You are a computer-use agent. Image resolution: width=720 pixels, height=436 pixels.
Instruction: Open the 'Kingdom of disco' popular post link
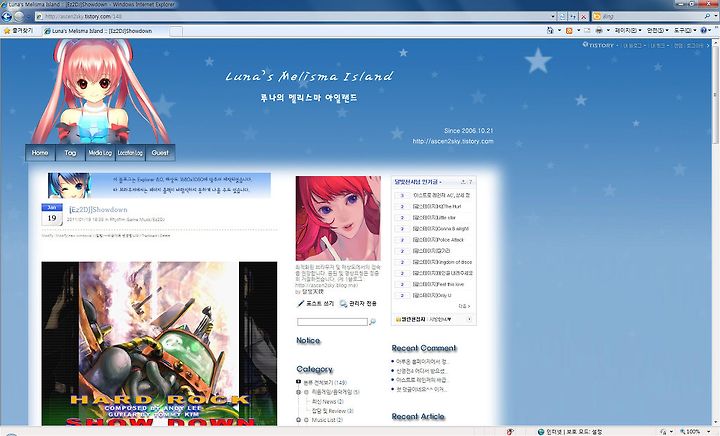[x=442, y=262]
